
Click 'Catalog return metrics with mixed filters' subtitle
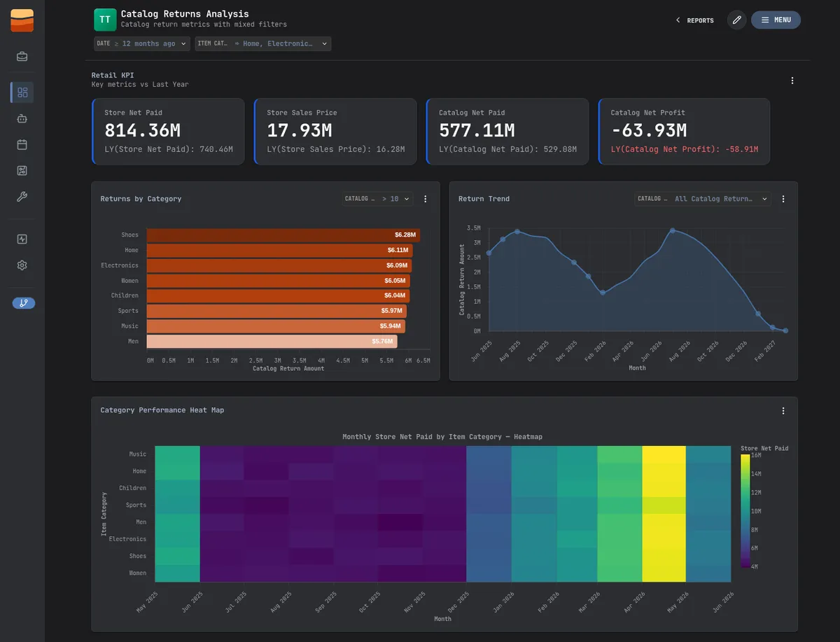coord(204,25)
